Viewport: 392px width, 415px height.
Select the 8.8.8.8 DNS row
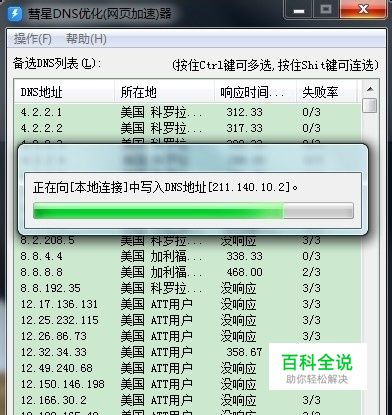click(x=187, y=272)
